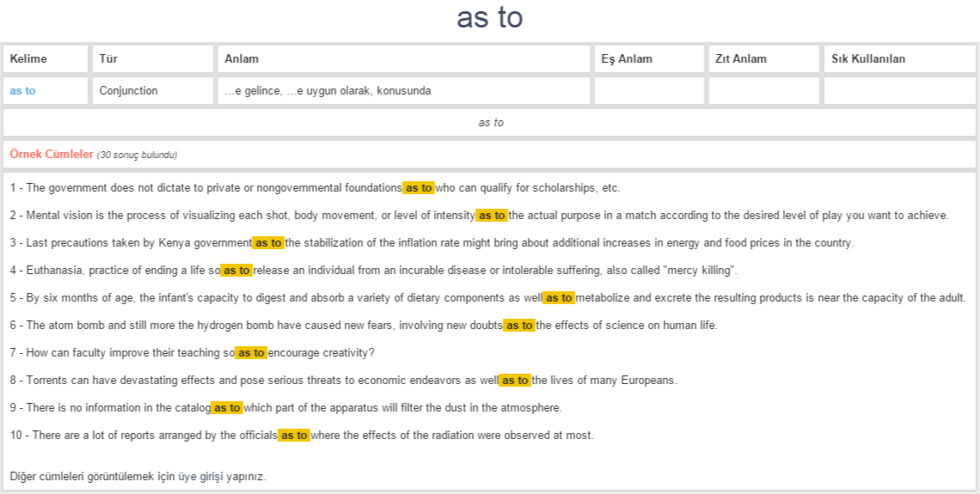Click highlighted "as to" in sentence 10
This screenshot has height=494, width=980.
coord(294,436)
